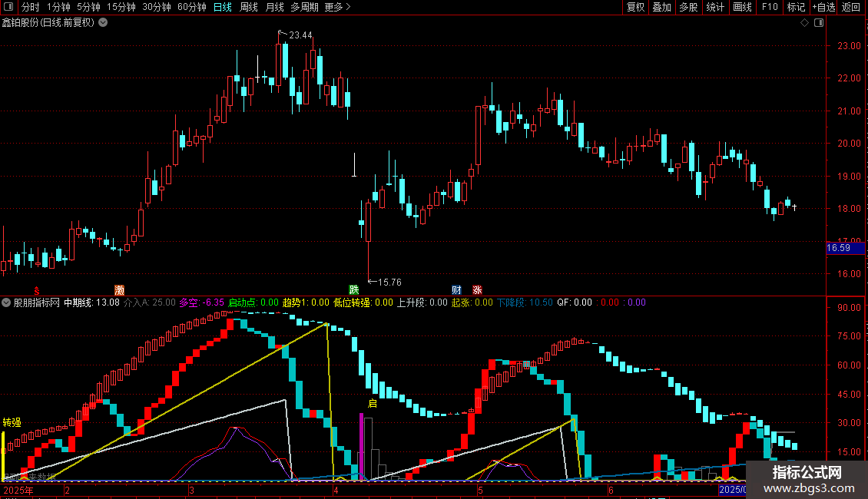Viewport: 868px width, 499px height.
Task: Click the 股朋指标网 indicator name
Action: (x=37, y=302)
